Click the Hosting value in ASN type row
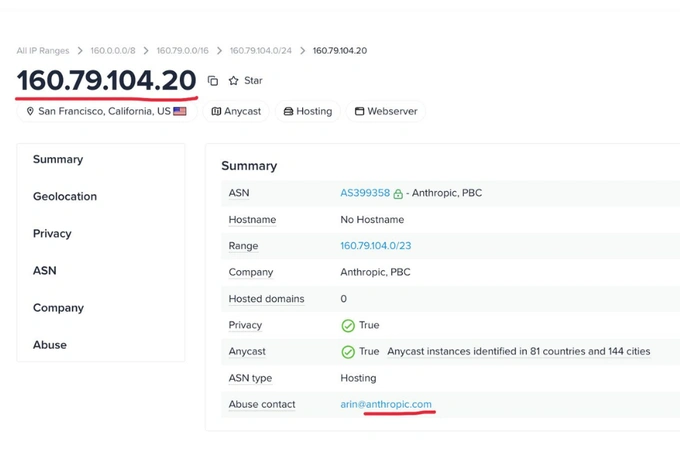The width and height of the screenshot is (680, 453). point(358,378)
